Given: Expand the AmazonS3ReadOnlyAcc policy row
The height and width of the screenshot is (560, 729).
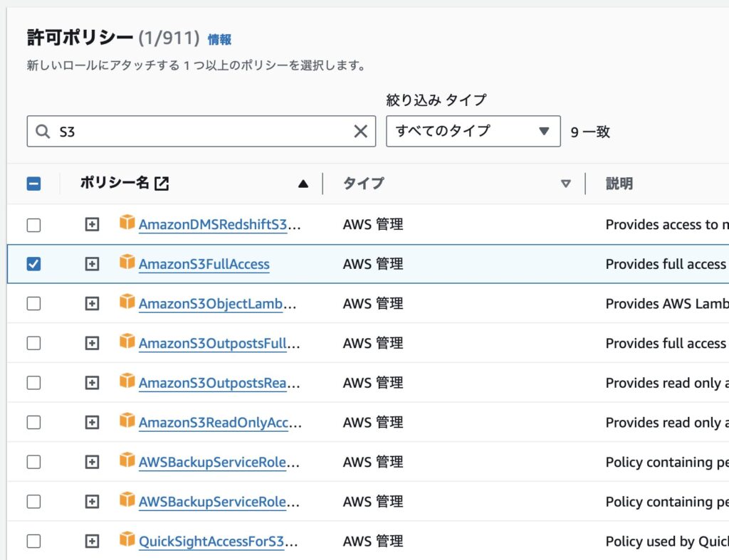Looking at the screenshot, I should coord(92,423).
